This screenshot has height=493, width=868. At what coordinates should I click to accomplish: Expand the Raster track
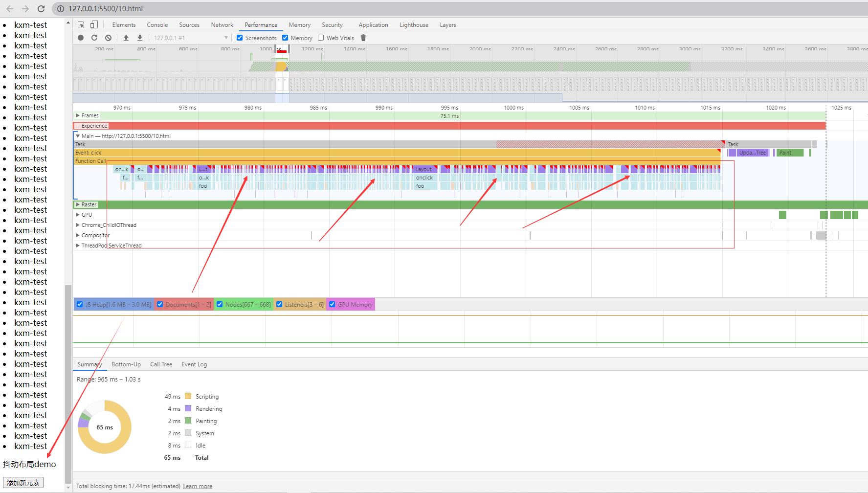(x=78, y=204)
